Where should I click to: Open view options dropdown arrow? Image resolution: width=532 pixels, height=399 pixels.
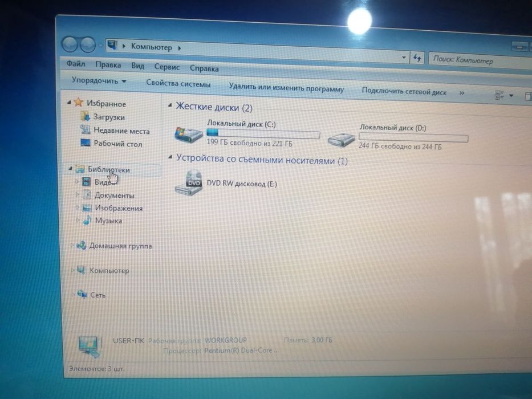[x=511, y=96]
